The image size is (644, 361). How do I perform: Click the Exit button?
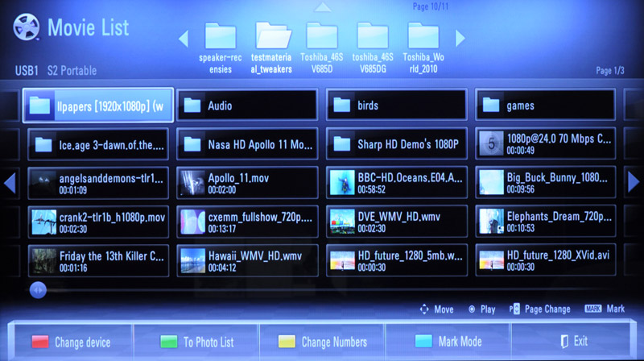tap(574, 342)
